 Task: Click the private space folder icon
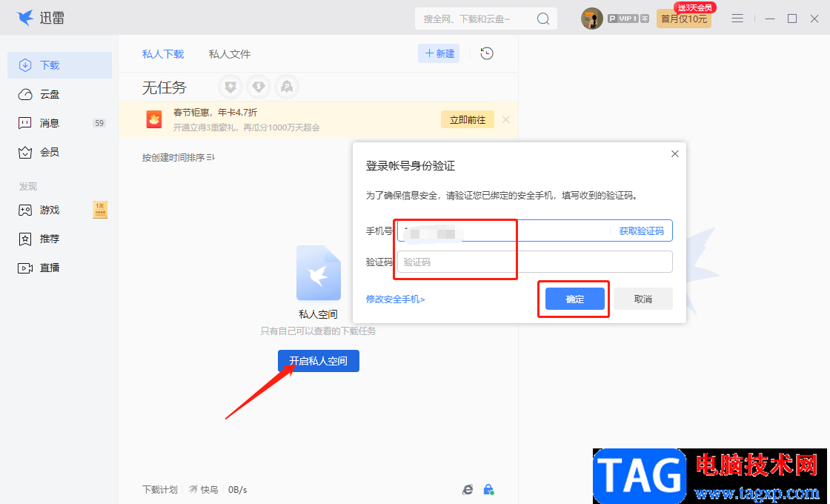[319, 273]
